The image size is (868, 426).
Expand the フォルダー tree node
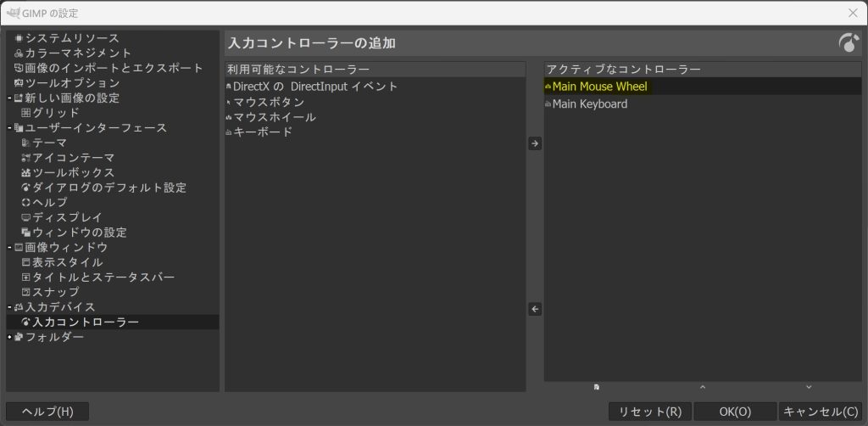(10, 337)
